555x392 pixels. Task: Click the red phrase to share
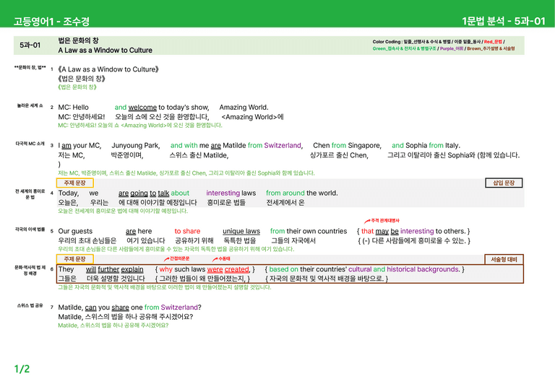187,231
